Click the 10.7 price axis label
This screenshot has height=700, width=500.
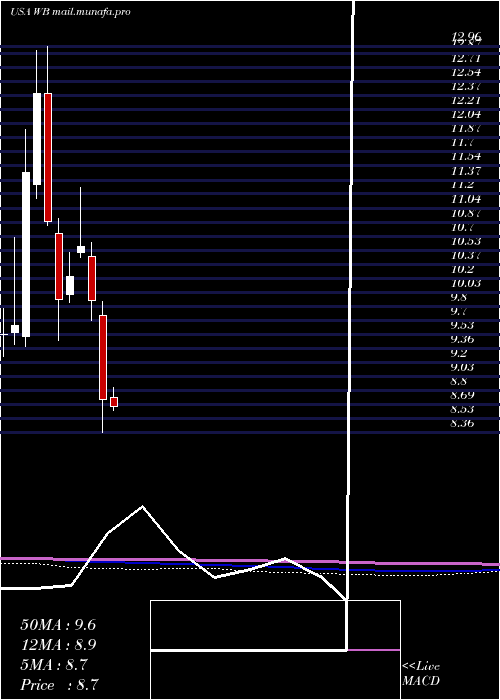[462, 227]
